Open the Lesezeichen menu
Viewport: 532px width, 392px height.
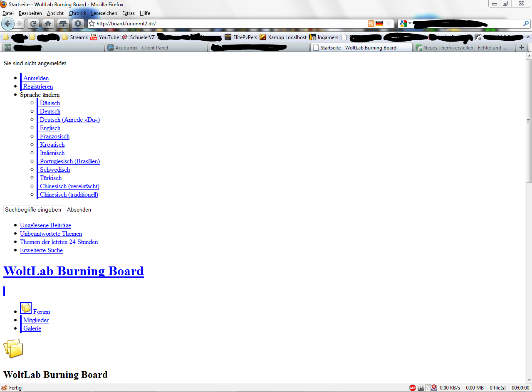pos(104,13)
